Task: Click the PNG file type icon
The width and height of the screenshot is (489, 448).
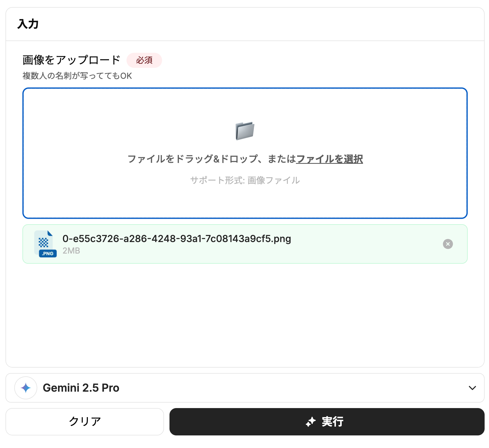Action: (45, 244)
